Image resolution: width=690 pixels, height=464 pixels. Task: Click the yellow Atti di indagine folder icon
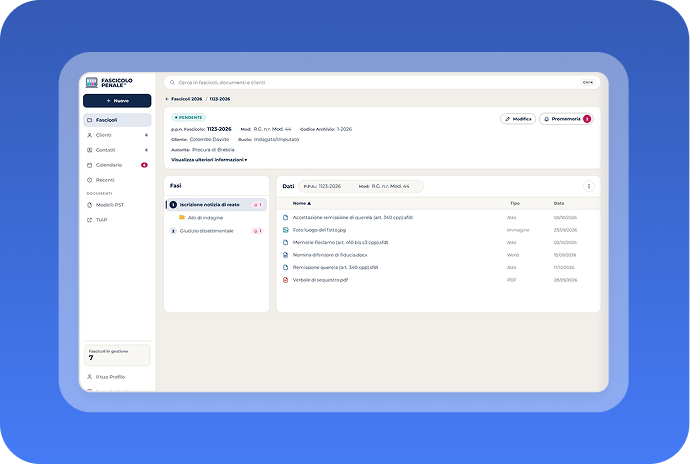click(x=182, y=217)
